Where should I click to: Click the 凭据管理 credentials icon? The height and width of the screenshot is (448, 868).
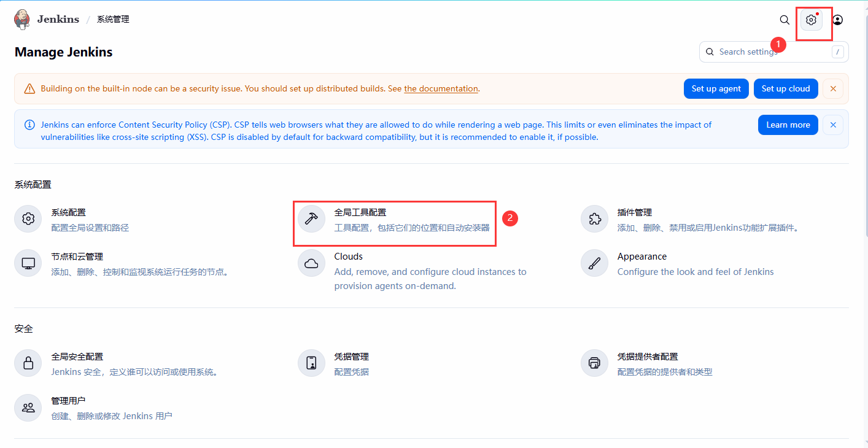coord(311,363)
